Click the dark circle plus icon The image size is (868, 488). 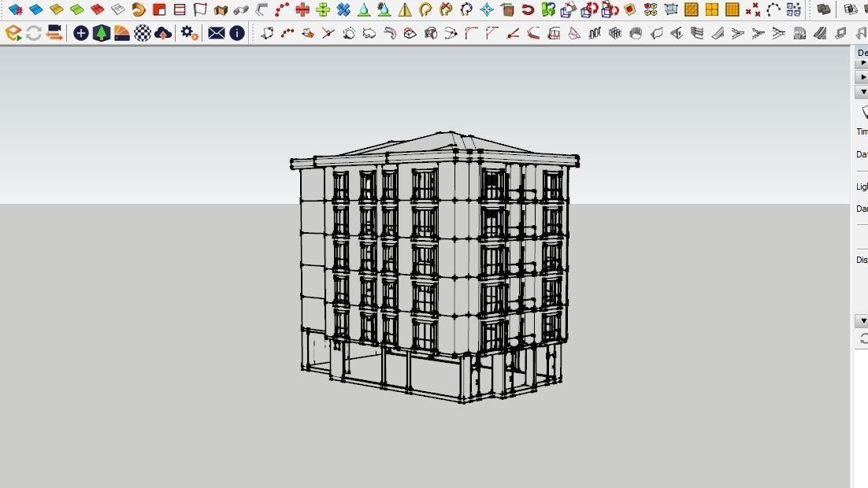[x=81, y=33]
